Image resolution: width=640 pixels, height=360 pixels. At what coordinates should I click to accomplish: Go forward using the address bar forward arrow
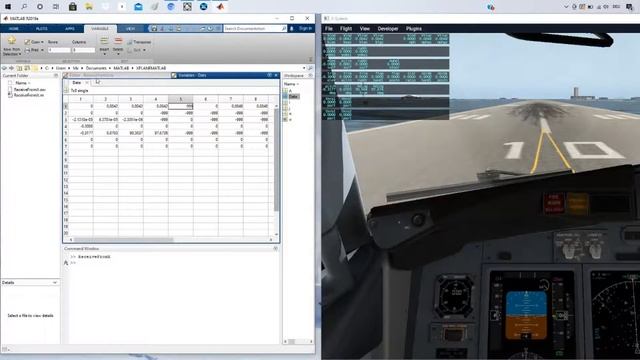pyautogui.click(x=11, y=68)
